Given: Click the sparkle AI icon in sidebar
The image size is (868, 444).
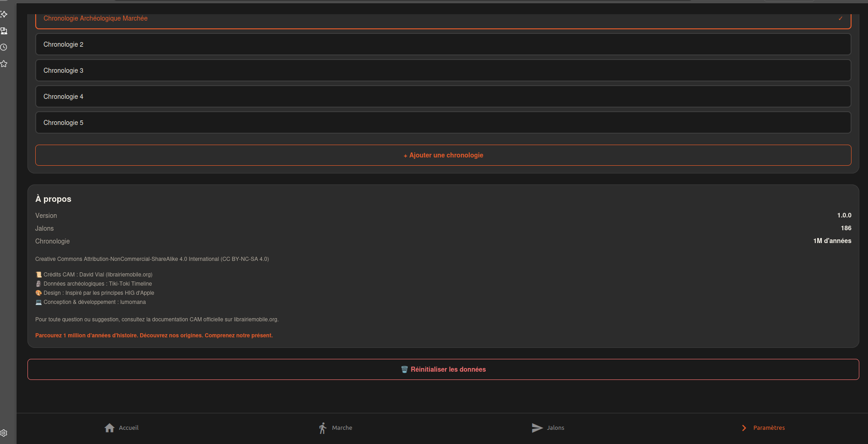Looking at the screenshot, I should pyautogui.click(x=4, y=15).
